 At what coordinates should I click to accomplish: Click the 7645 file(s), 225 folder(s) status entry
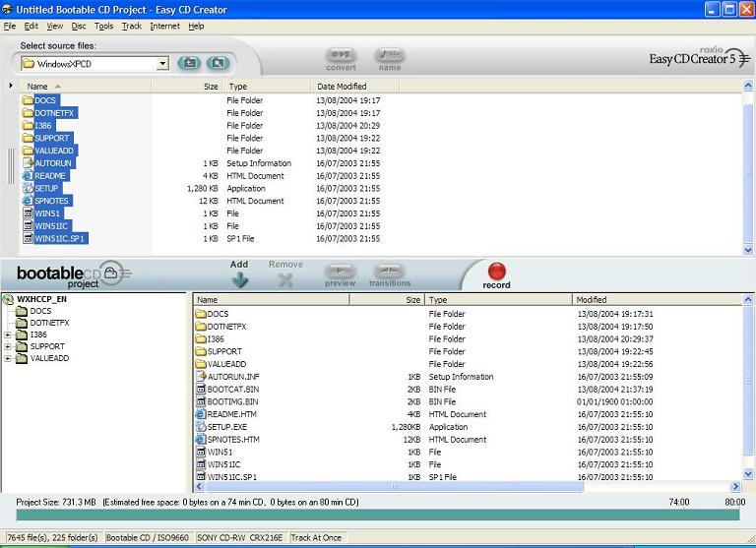(52, 537)
